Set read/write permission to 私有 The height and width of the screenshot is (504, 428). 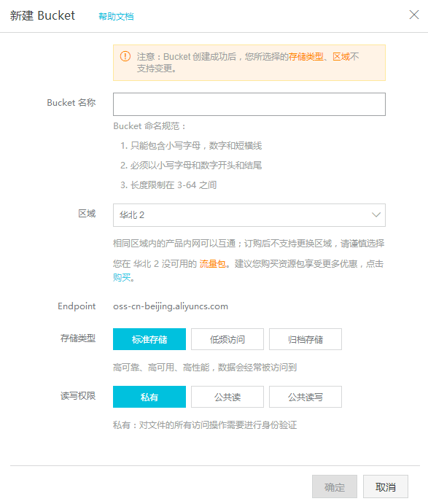point(149,397)
